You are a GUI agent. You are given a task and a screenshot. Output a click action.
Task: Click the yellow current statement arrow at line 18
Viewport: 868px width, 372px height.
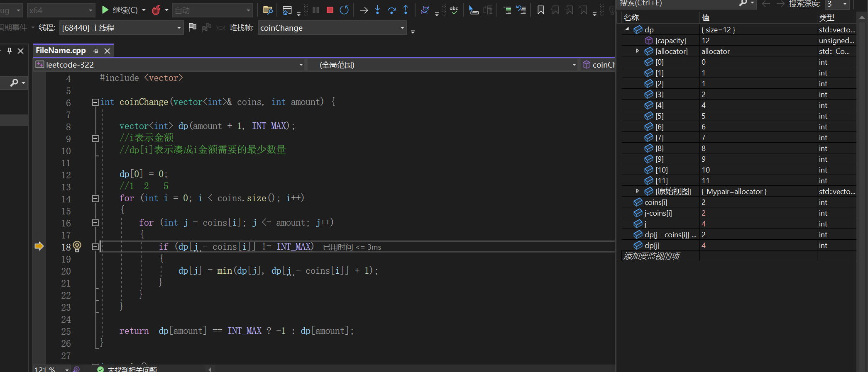tap(39, 246)
